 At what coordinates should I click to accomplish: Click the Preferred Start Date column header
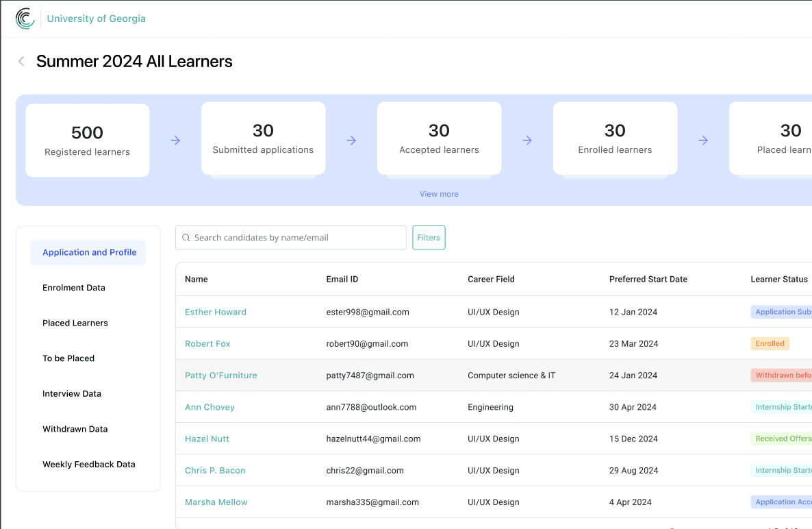(648, 280)
